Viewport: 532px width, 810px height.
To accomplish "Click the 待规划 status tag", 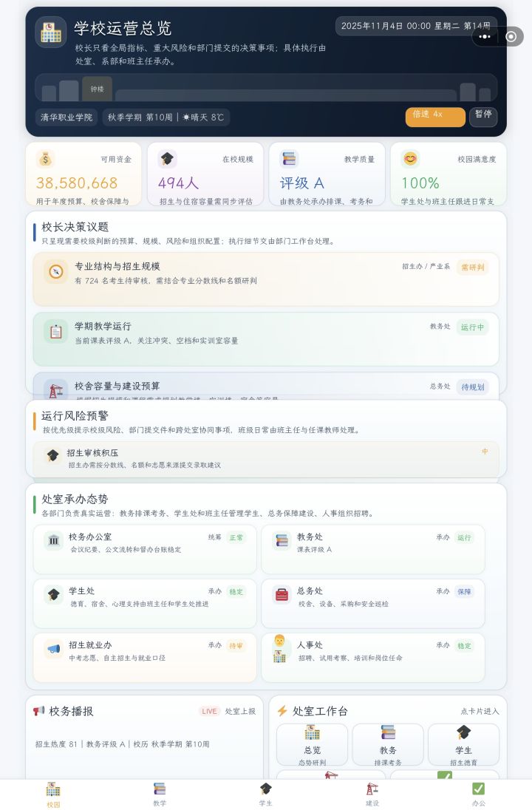I will [x=473, y=387].
